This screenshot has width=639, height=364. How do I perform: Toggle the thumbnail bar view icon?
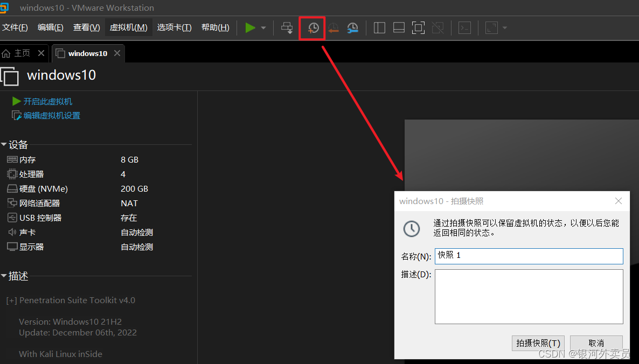tap(399, 27)
